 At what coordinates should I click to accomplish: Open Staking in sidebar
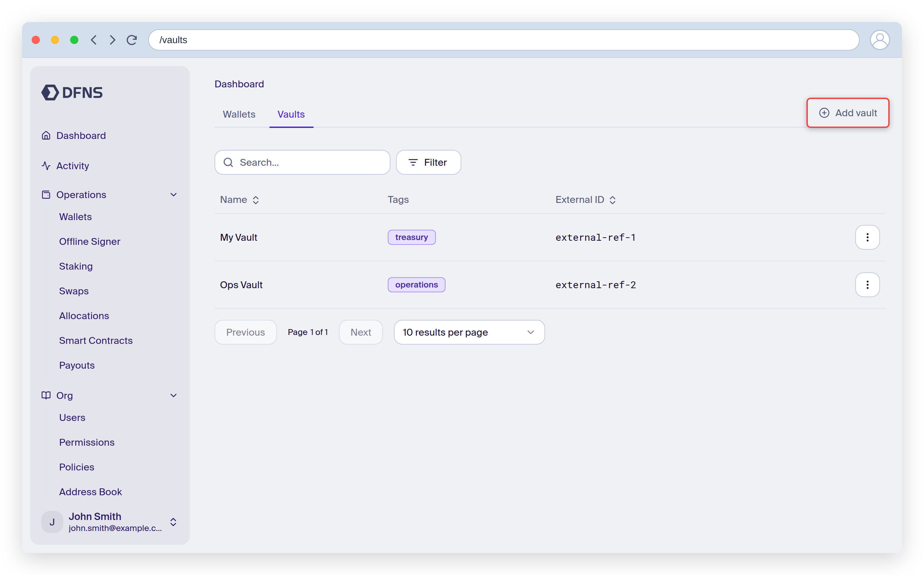coord(76,266)
